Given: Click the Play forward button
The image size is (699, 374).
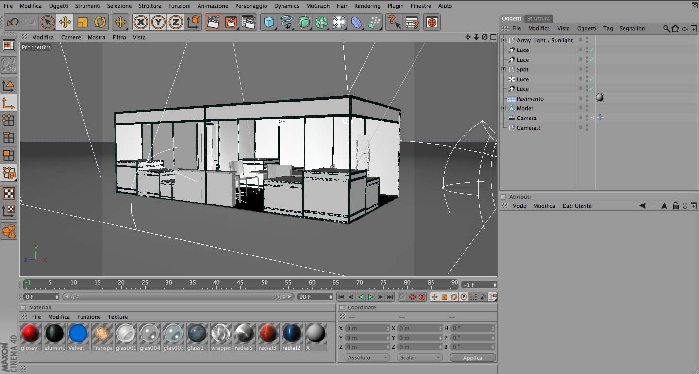Looking at the screenshot, I should [x=371, y=297].
